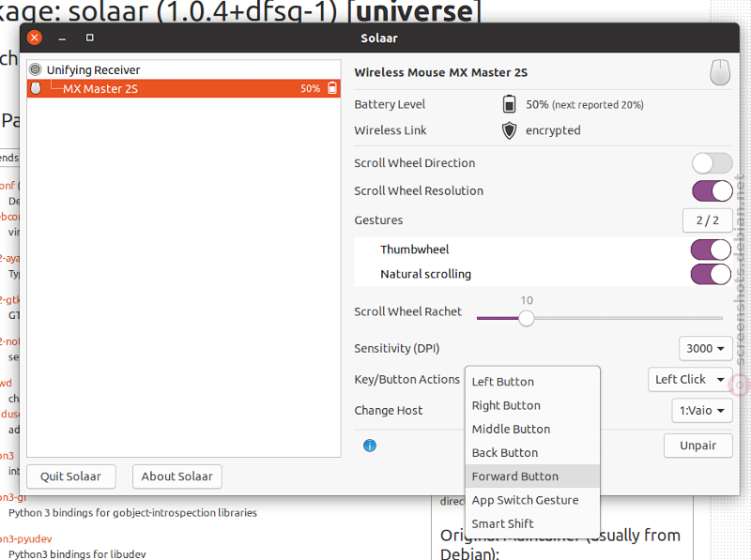Click the battery icon in MX Master 2S row
Image resolution: width=751 pixels, height=560 pixels.
tap(332, 88)
